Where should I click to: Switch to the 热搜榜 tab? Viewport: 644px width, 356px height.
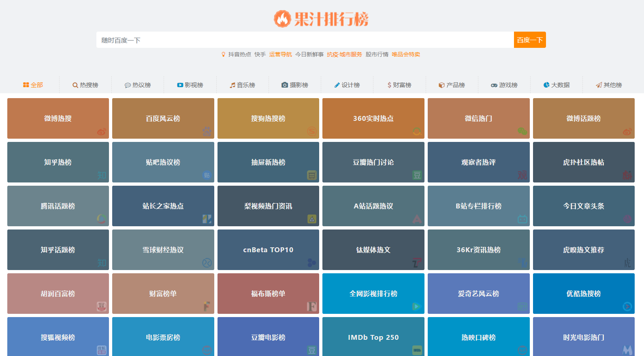point(85,85)
